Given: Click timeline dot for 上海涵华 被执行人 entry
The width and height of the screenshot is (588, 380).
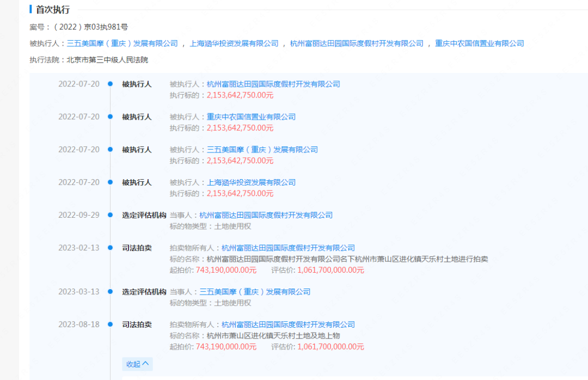Looking at the screenshot, I should [x=110, y=182].
